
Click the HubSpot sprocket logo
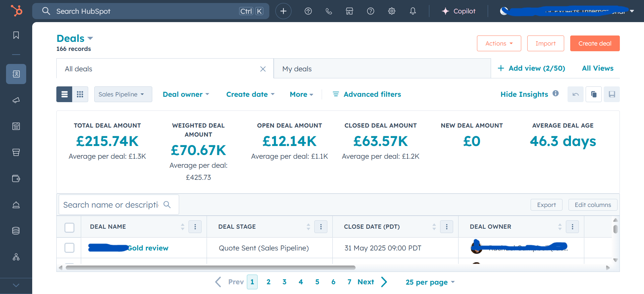tap(16, 11)
